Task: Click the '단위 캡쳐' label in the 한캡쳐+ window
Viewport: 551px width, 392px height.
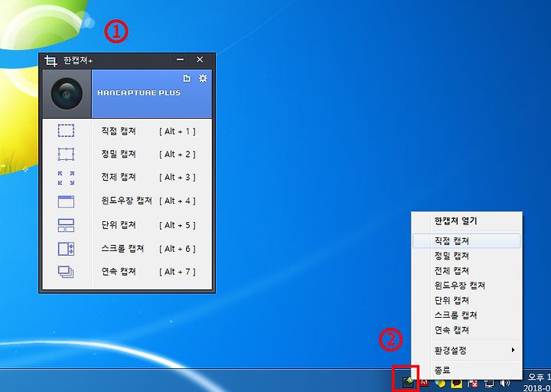Action: point(119,225)
